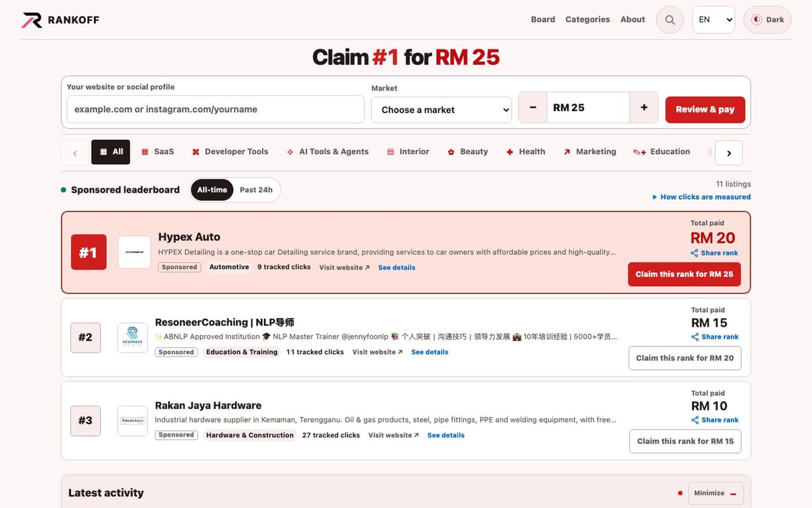Select the All category tab
This screenshot has width=812, height=508.
tap(111, 152)
